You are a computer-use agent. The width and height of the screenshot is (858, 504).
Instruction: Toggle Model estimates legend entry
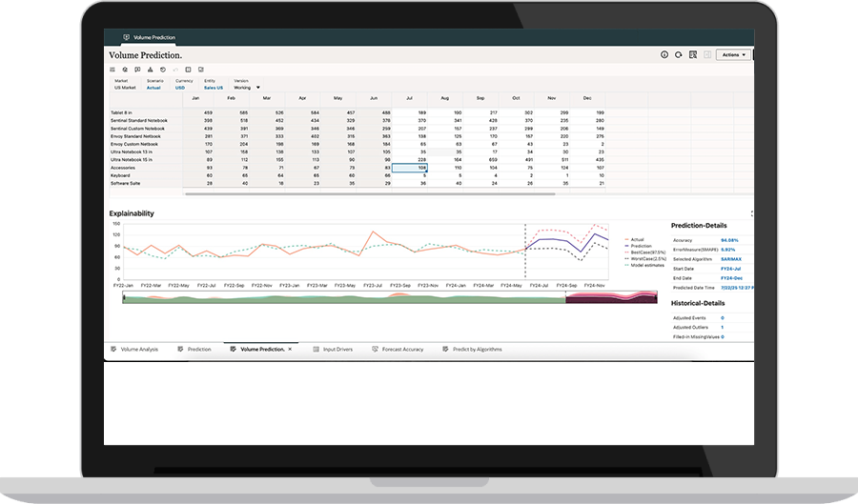tap(647, 264)
